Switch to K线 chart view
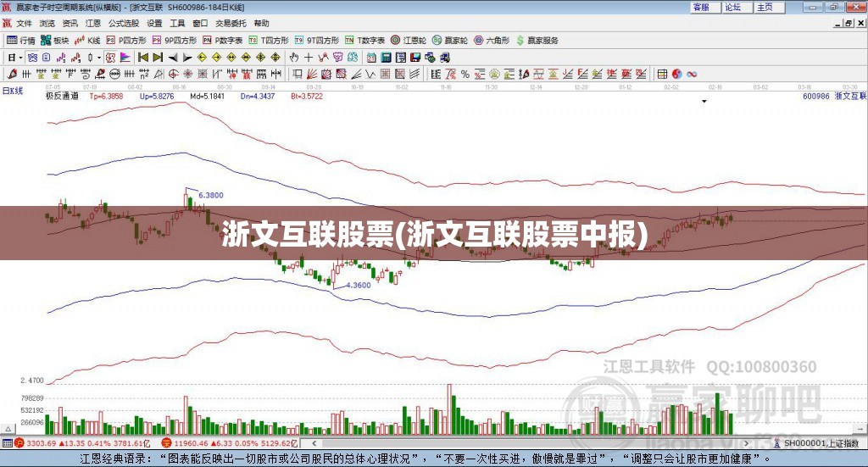Screen dimensions: 868x467 (x=88, y=41)
